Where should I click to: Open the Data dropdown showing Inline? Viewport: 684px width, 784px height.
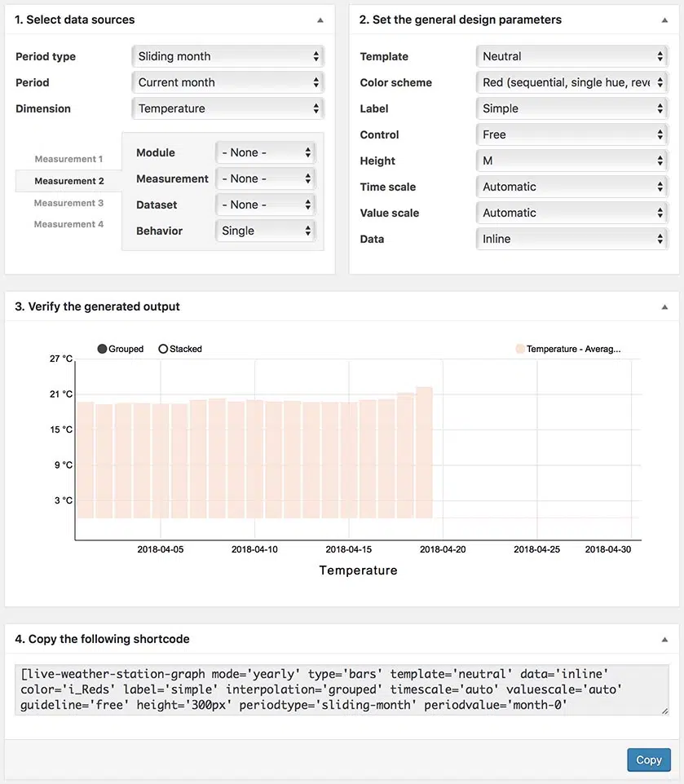(x=572, y=239)
